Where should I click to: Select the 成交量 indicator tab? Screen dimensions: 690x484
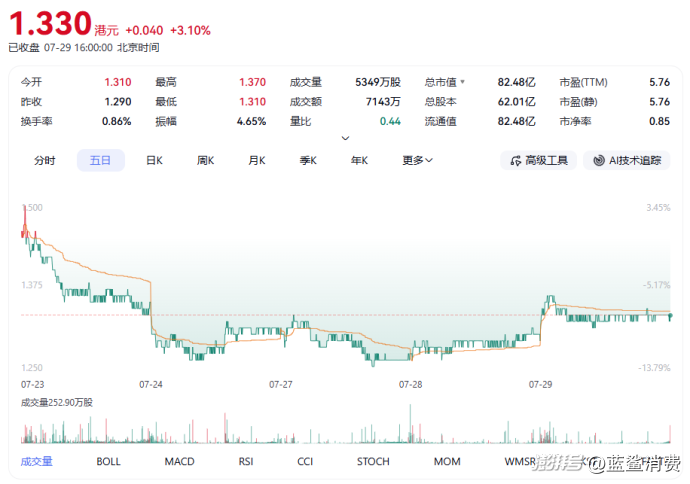[x=37, y=462]
